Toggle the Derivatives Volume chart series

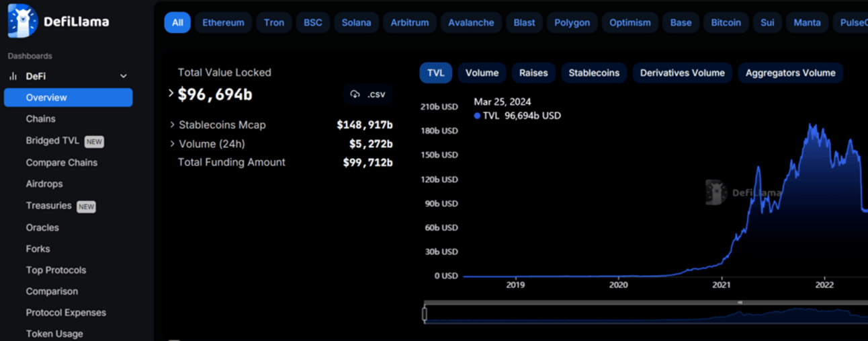(682, 73)
